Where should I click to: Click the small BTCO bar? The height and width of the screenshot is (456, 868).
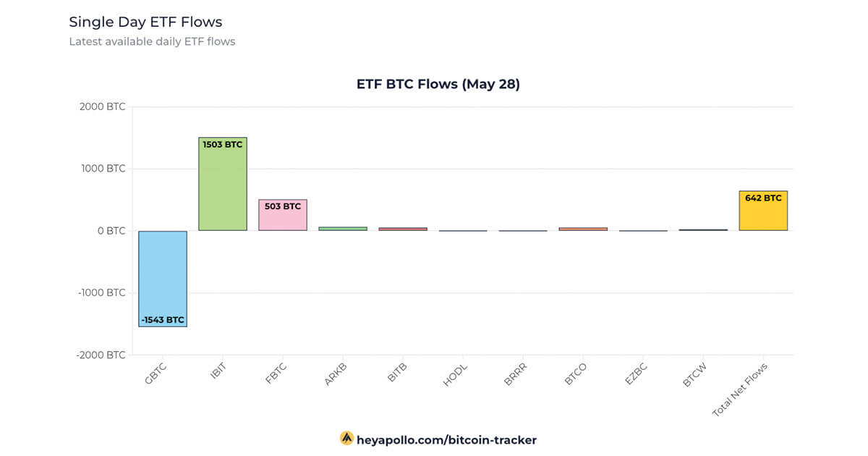[583, 229]
